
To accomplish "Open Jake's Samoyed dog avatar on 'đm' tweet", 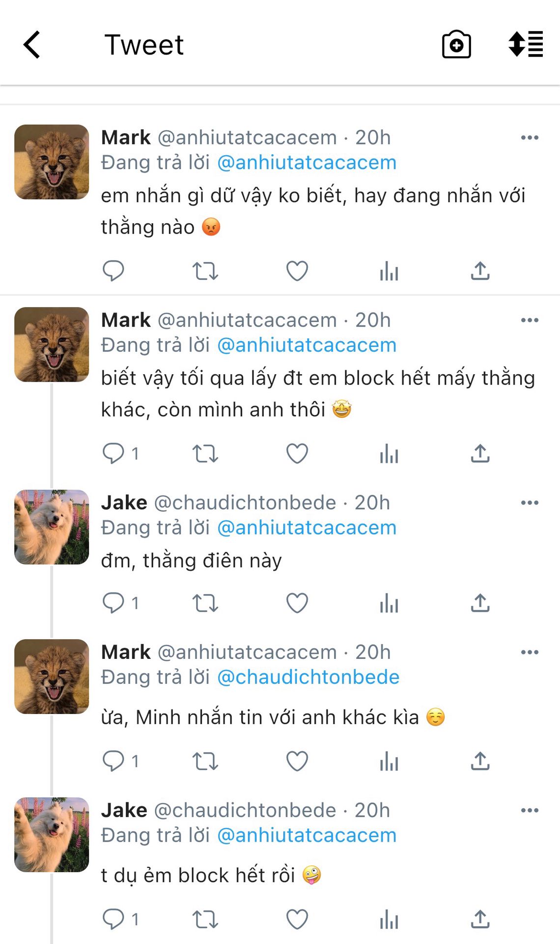I will [52, 527].
